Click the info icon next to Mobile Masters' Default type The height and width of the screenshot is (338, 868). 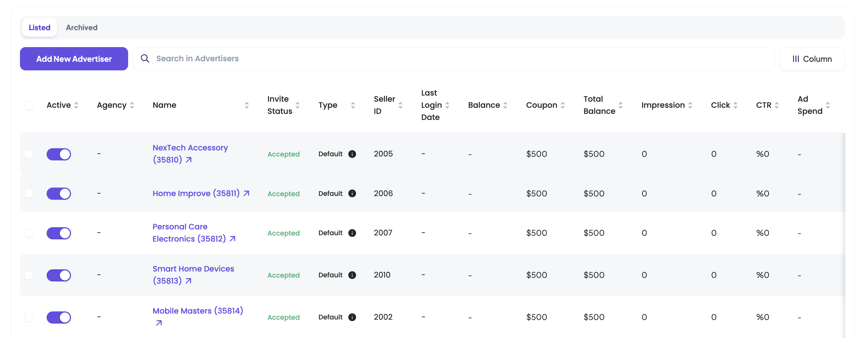pos(352,317)
